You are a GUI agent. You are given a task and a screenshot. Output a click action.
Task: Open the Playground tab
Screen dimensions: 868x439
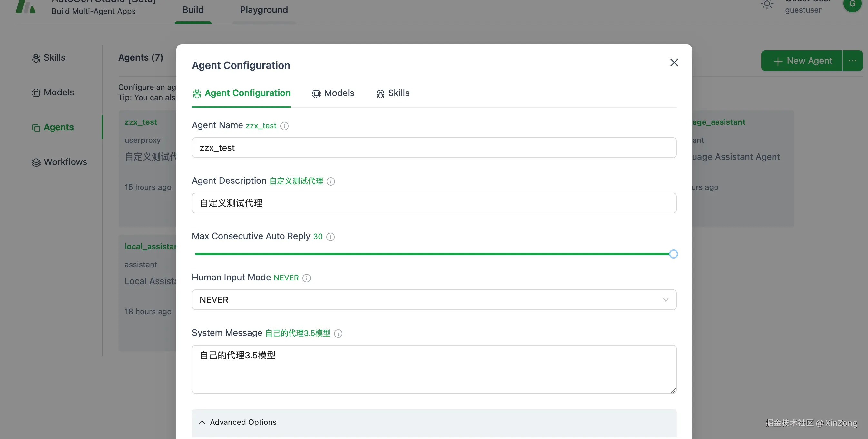tap(263, 10)
